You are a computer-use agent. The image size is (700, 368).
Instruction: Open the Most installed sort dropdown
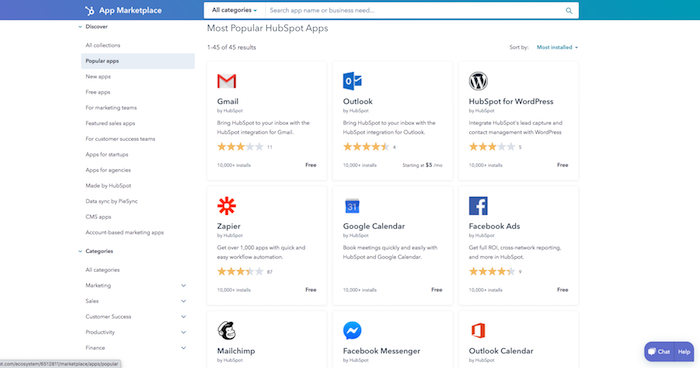coord(557,47)
